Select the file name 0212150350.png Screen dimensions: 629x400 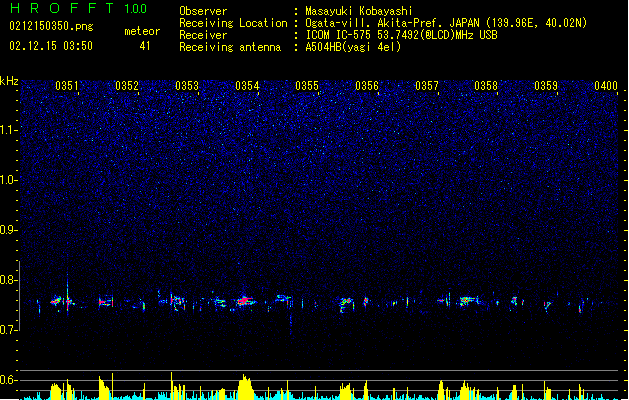pos(51,26)
